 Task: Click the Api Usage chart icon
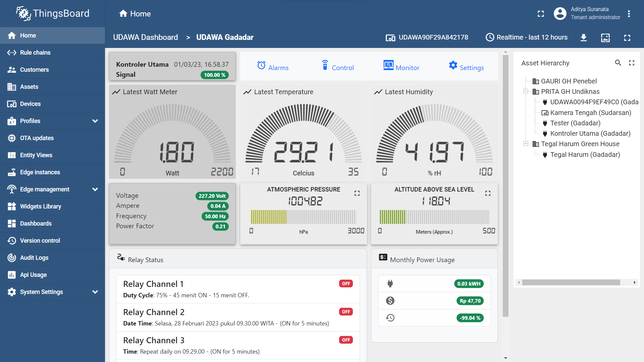pos(12,275)
